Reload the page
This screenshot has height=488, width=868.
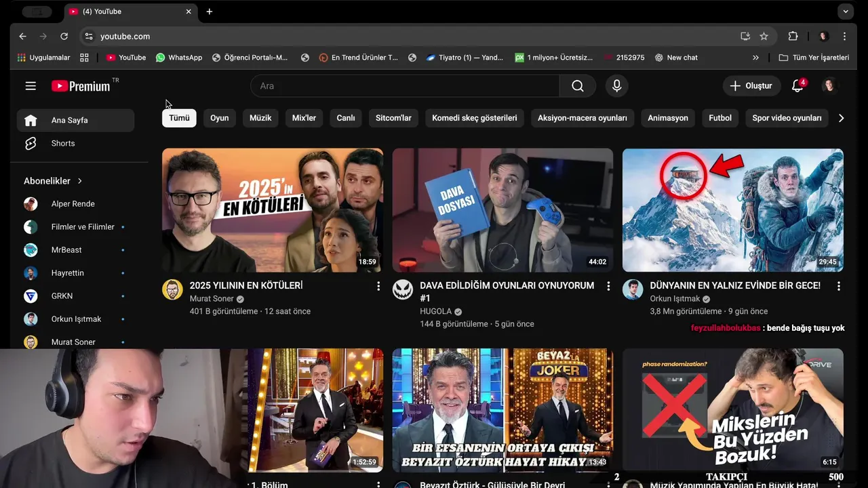(x=64, y=37)
